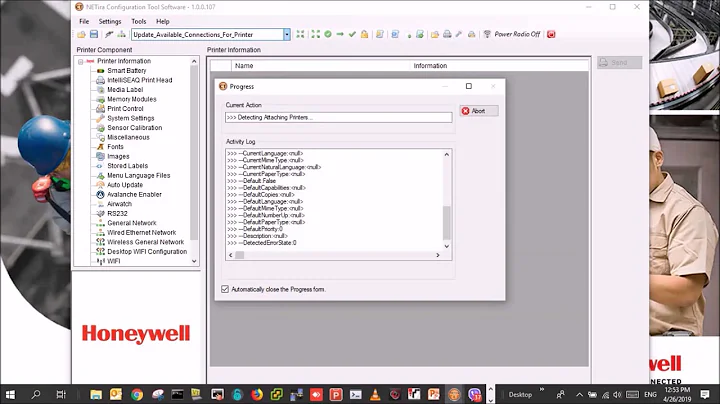Open the Update_Available_Connections_For_Printer dropdown arrow

pos(287,34)
